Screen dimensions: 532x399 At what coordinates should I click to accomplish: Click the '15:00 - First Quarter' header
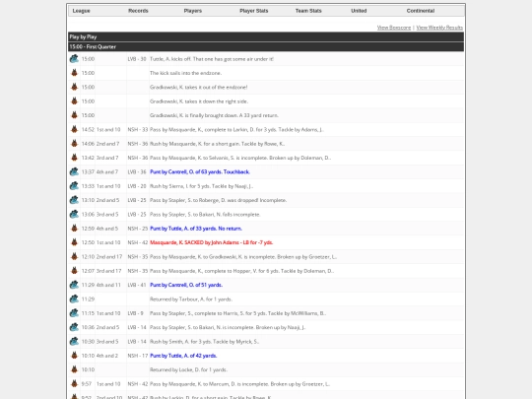266,47
